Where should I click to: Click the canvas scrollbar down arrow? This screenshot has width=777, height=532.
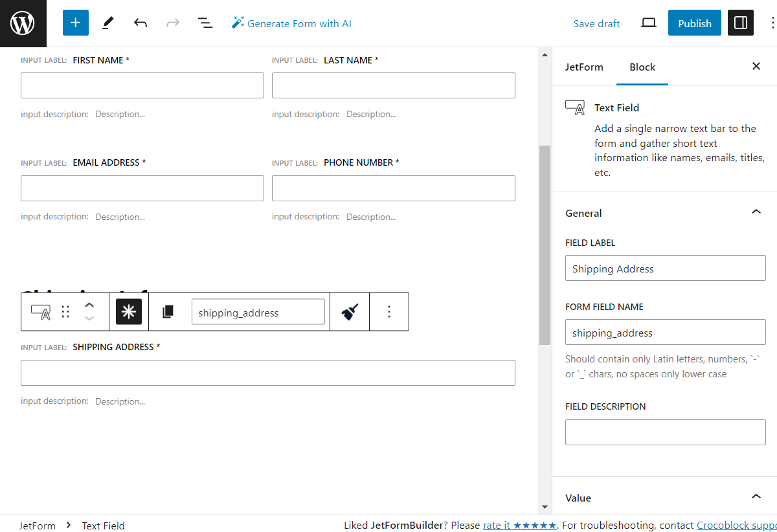(545, 507)
